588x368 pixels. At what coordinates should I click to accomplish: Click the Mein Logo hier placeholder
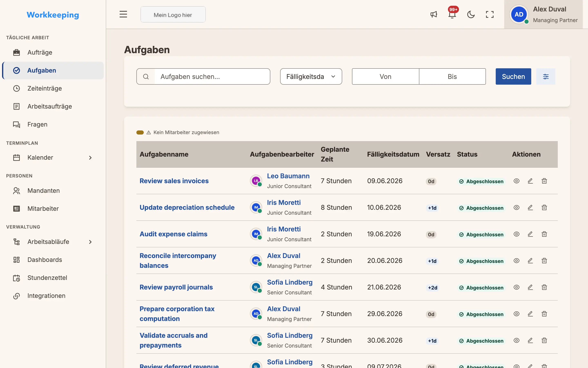coord(173,15)
